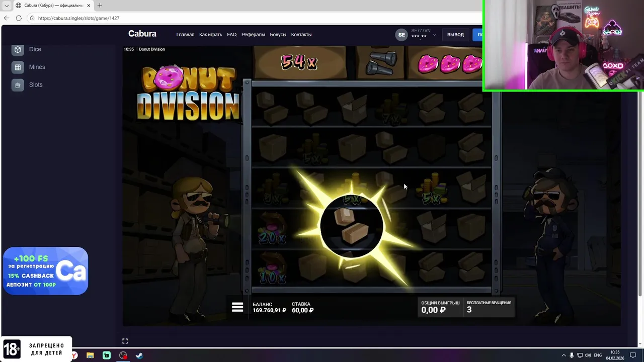Click the microphone tray icon
Viewport: 644px width, 362px height.
[572, 355]
